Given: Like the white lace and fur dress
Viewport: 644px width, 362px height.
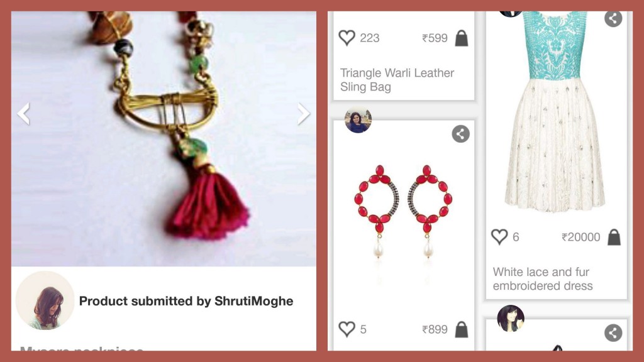Looking at the screenshot, I should point(499,237).
